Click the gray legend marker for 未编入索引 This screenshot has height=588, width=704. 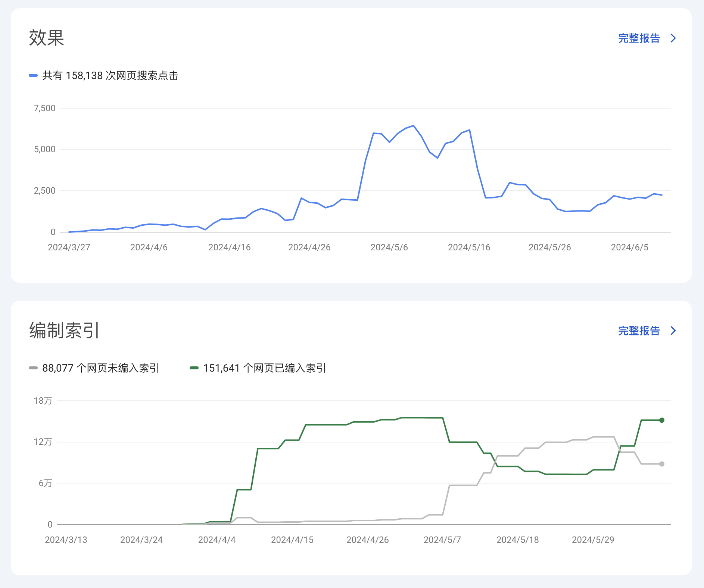[x=33, y=368]
